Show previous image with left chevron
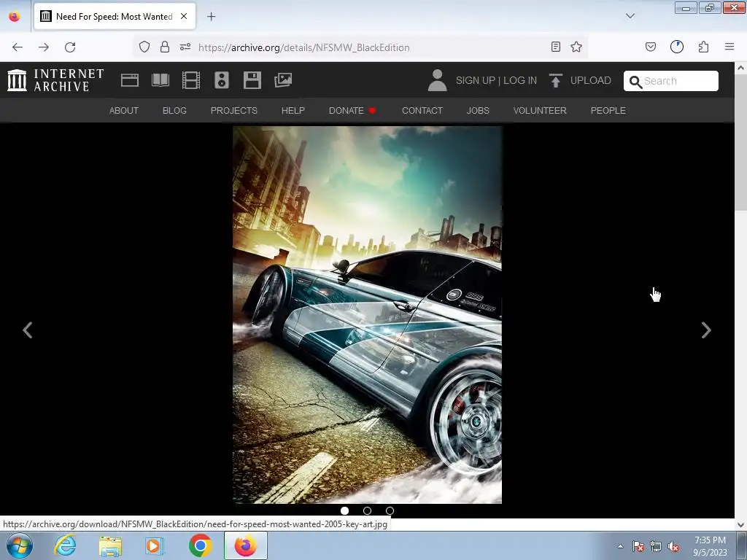 click(28, 330)
